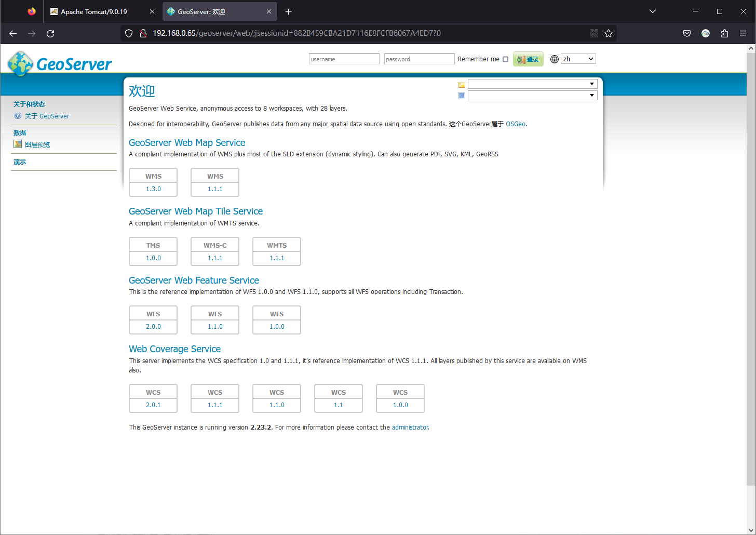Click the QR code icon in address bar
Viewport: 756px width, 535px height.
(594, 33)
